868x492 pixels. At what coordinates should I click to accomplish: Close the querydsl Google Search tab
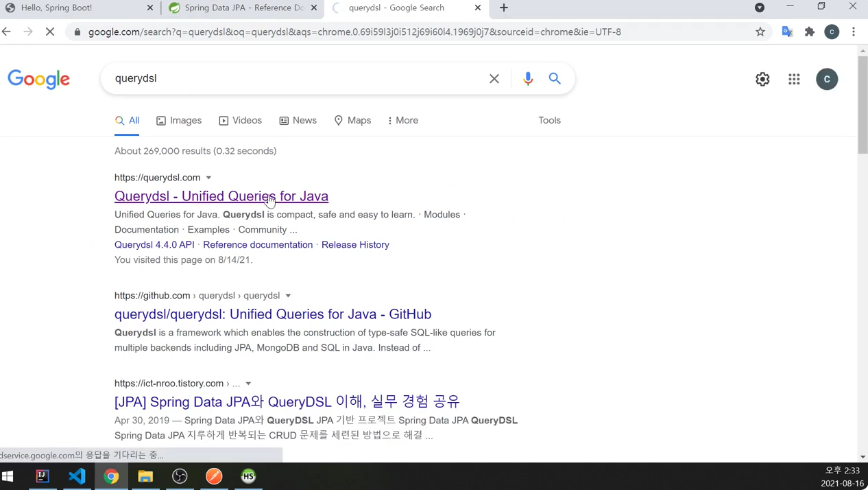coord(478,8)
